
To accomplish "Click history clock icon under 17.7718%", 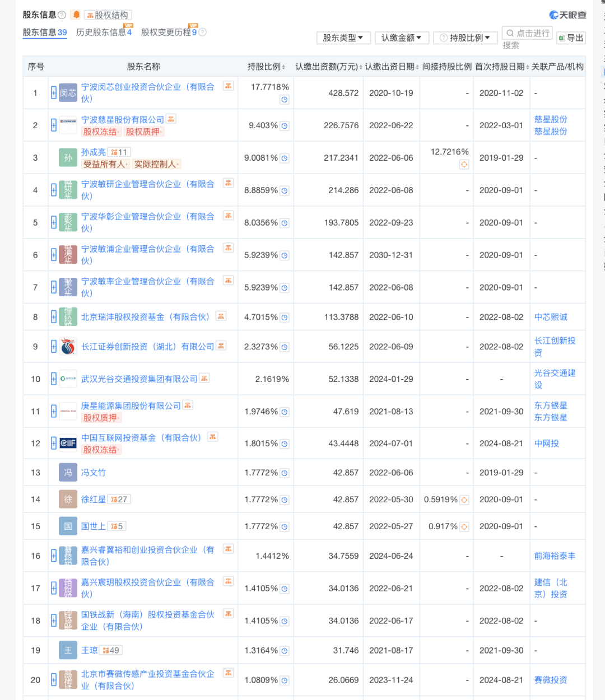I will point(285,100).
